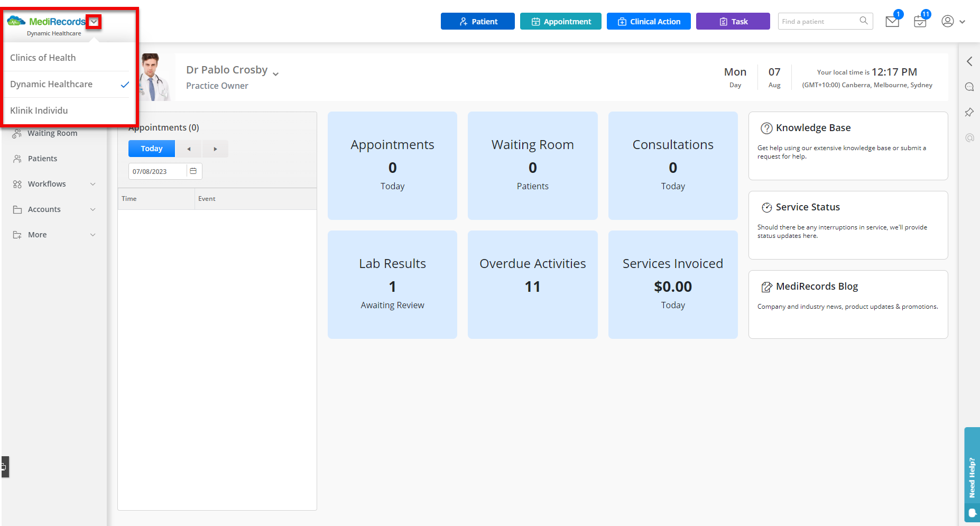Click the Knowledge Base question icon
This screenshot has height=526, width=980.
coord(766,128)
